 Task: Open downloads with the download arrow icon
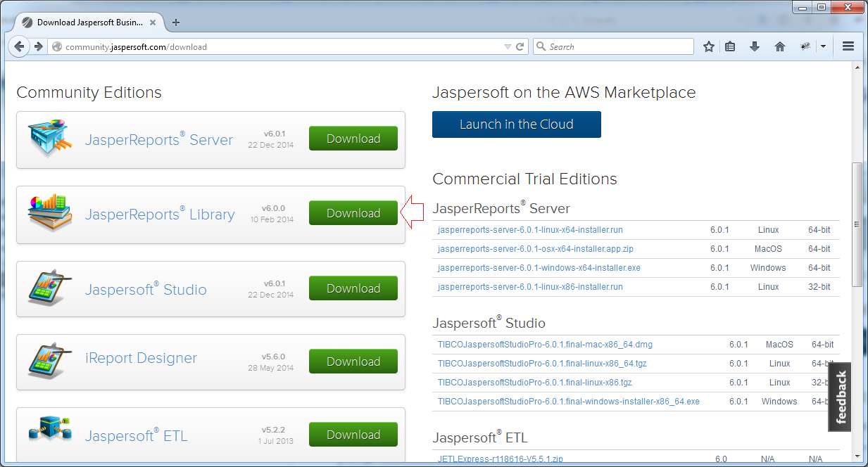755,46
